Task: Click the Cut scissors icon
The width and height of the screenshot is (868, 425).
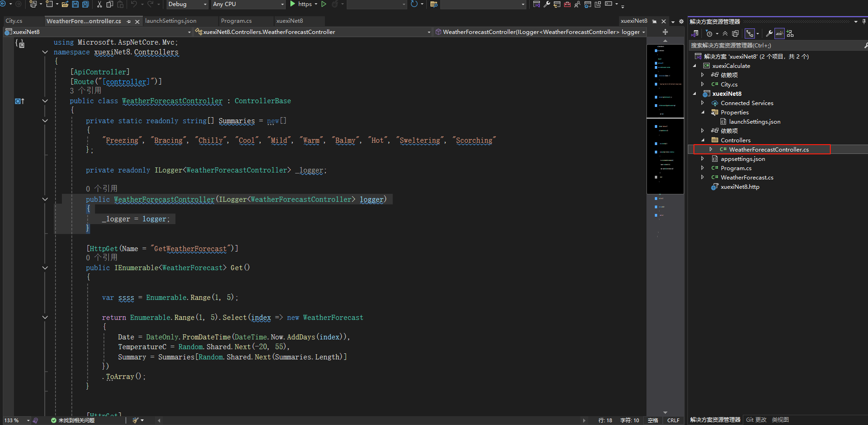Action: [99, 4]
